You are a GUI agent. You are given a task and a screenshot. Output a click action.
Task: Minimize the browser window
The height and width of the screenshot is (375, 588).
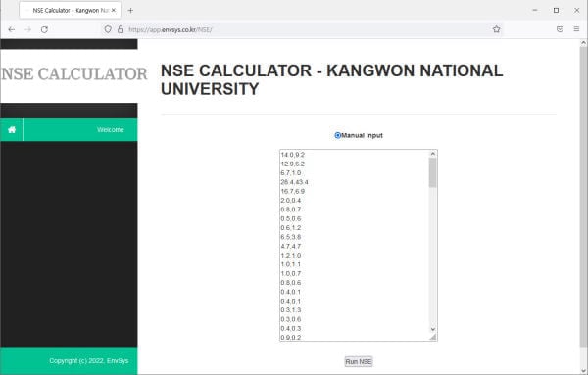535,10
